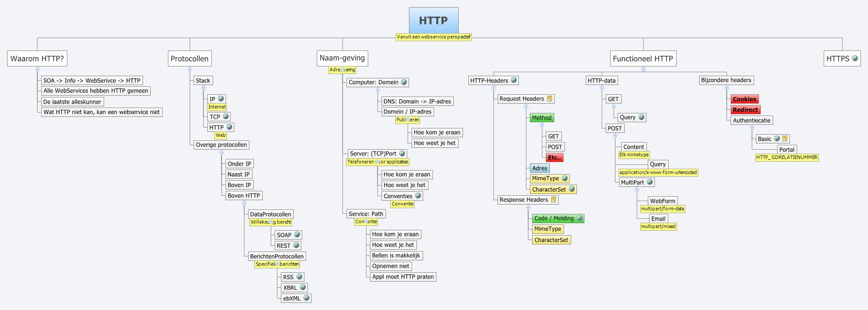868x310 pixels.
Task: Click the globe icon next to RSS
Action: click(299, 276)
